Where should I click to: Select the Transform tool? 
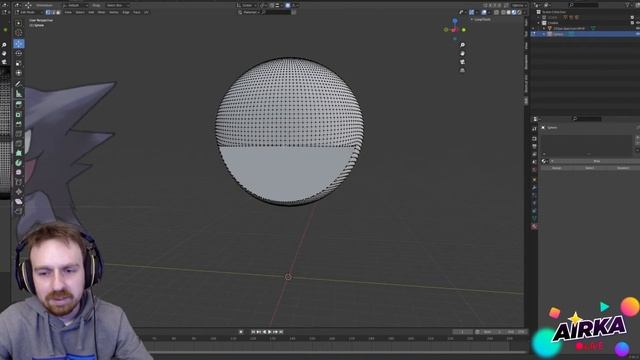(18, 73)
